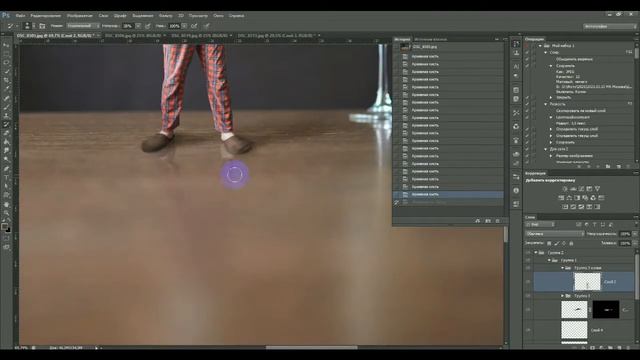Open the layer blend mode dropdown Обычные
This screenshot has width=640, height=360.
[x=555, y=234]
